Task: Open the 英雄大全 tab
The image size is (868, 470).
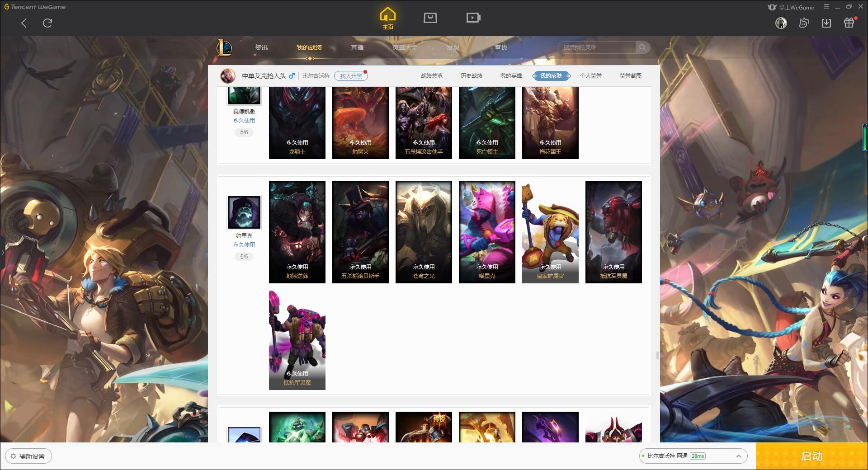Action: [x=405, y=47]
